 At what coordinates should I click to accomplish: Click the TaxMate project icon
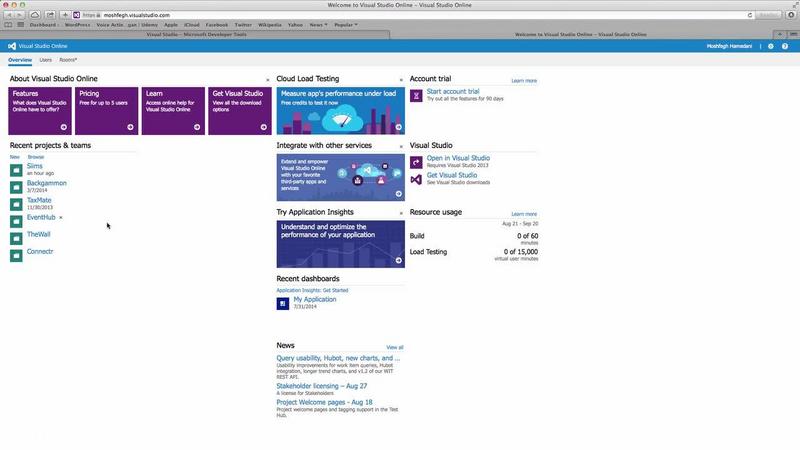[x=16, y=204]
